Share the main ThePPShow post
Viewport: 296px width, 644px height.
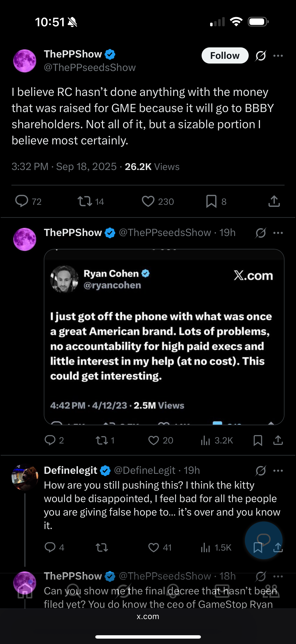click(274, 201)
